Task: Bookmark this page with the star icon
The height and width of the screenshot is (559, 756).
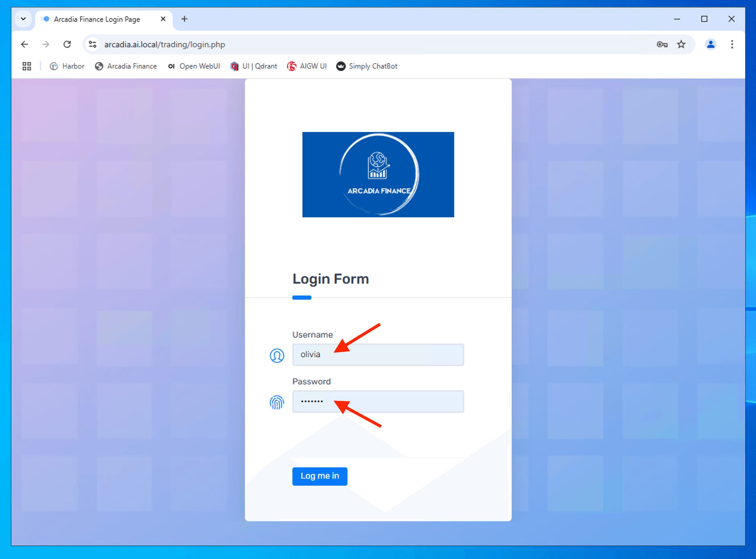Action: 681,44
